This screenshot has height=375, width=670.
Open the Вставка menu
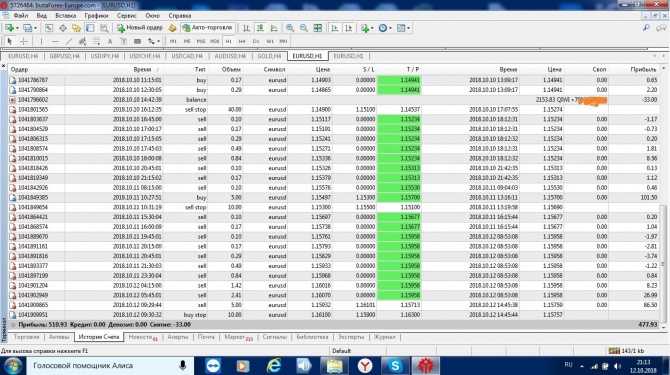65,15
